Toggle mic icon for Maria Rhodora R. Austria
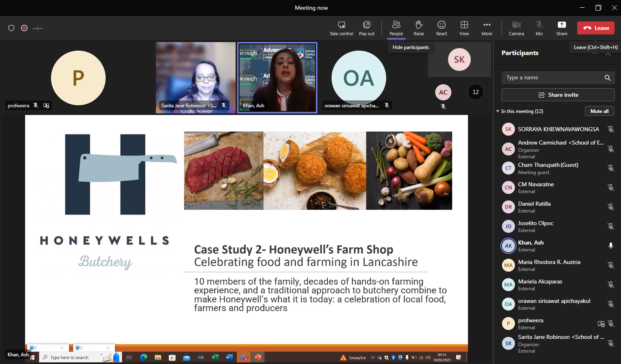This screenshot has height=364, width=621. tap(611, 265)
